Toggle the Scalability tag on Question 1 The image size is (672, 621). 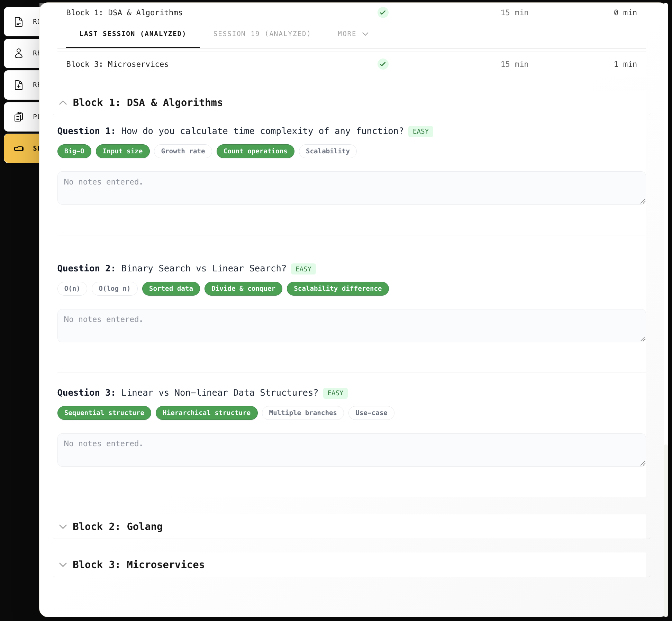(x=327, y=151)
